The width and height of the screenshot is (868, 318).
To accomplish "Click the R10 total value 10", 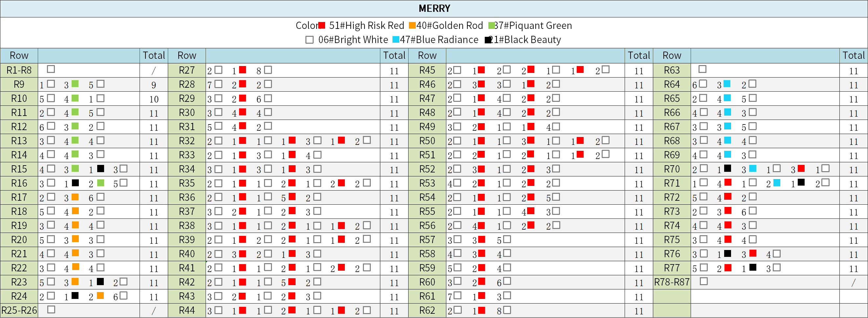I will point(154,99).
